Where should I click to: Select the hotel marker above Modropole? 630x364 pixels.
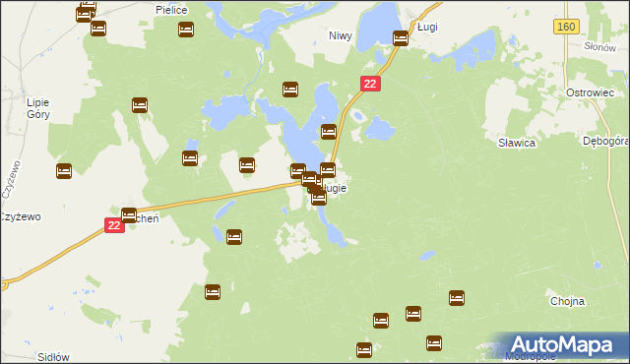point(434,343)
